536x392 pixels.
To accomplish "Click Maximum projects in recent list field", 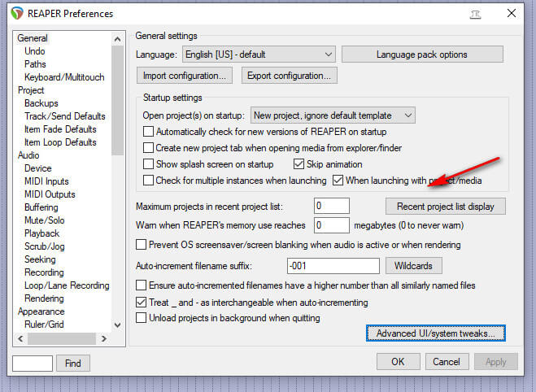I will [x=332, y=206].
